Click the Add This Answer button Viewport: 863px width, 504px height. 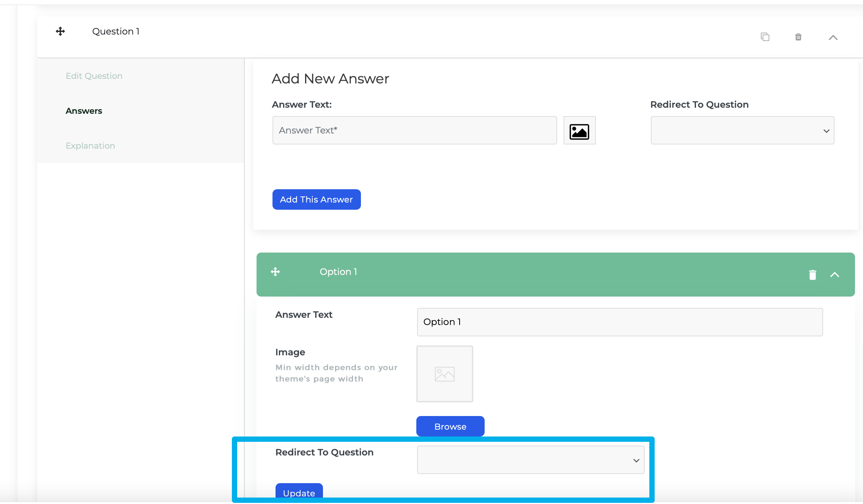[316, 199]
